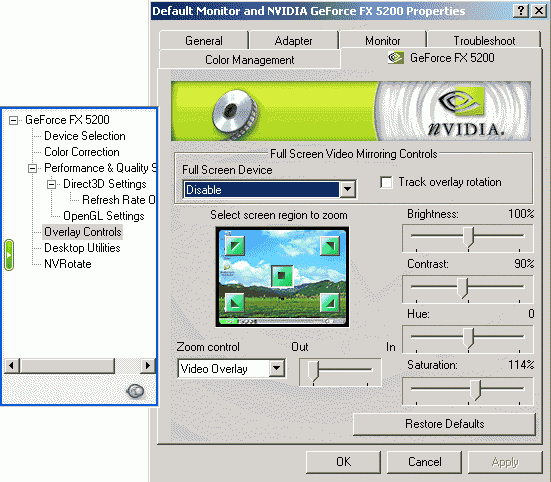This screenshot has width=551, height=482.
Task: Click the Apply button
Action: (x=505, y=462)
